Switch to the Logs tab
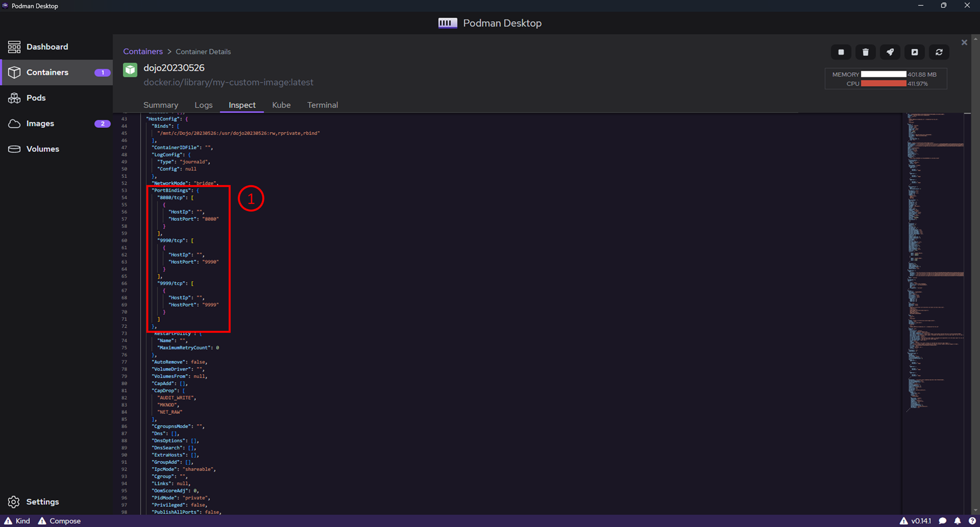Image resolution: width=980 pixels, height=527 pixels. coord(204,105)
